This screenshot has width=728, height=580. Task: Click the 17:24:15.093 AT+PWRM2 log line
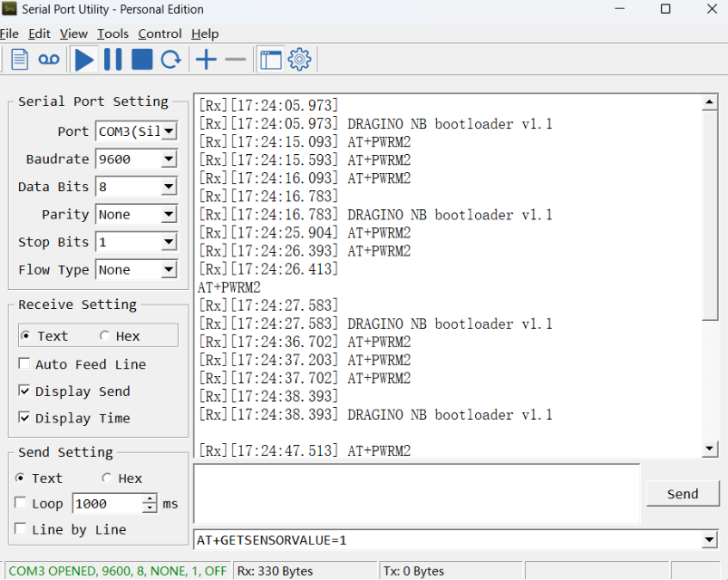(x=305, y=142)
